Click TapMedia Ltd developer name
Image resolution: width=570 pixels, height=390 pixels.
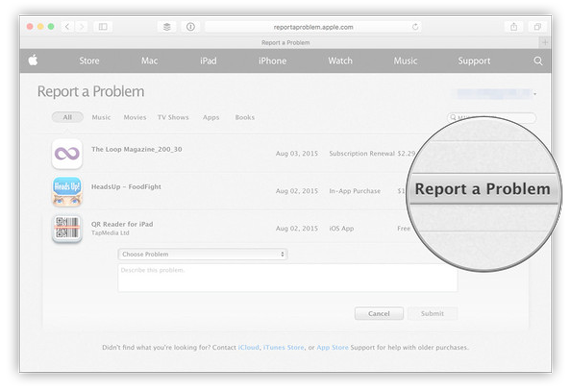pos(110,233)
